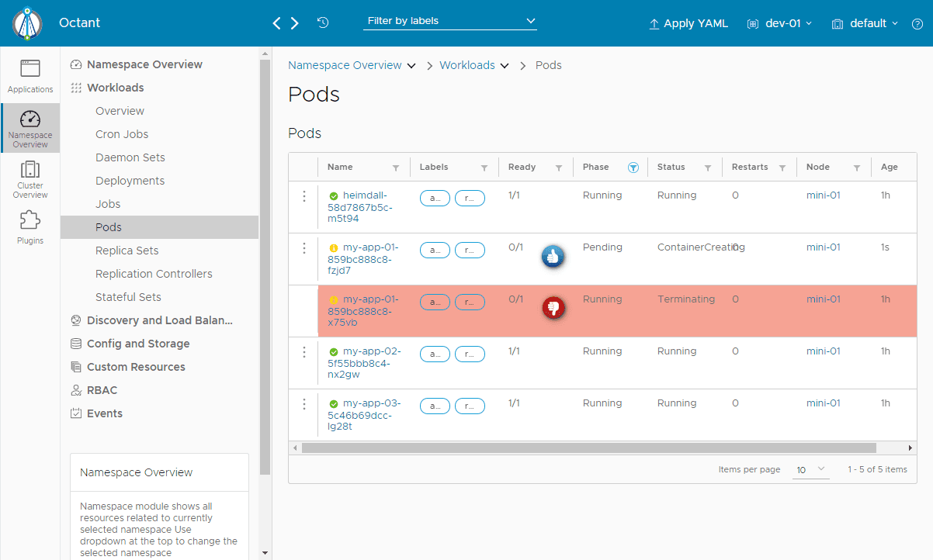The image size is (933, 560).
Task: Click first label chip of heimdall pod
Action: pyautogui.click(x=435, y=199)
